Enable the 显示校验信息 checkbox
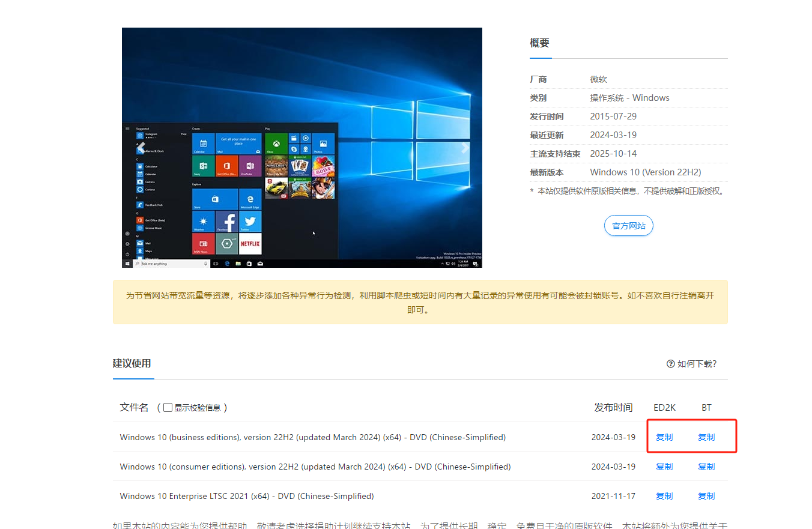Viewport: 812px width, 529px height. (168, 407)
